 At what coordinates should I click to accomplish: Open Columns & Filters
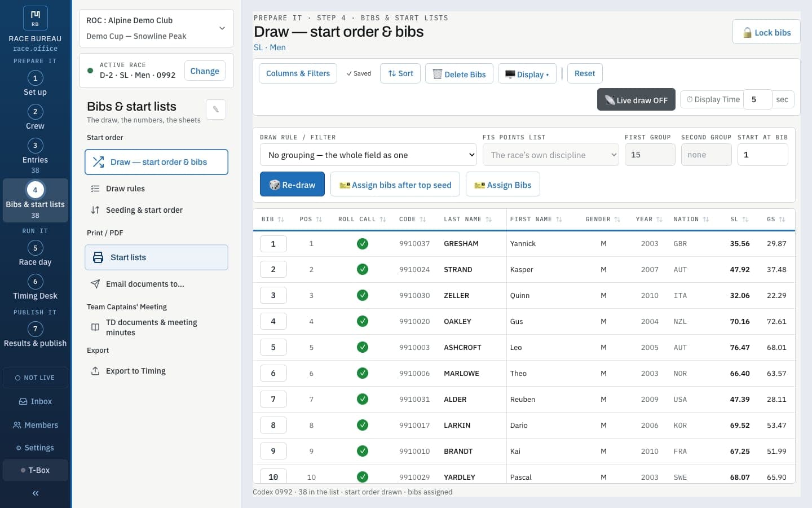[x=298, y=73]
